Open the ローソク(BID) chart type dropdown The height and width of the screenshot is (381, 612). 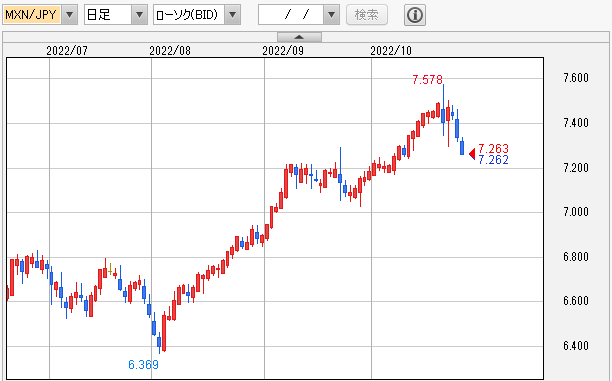tap(232, 15)
